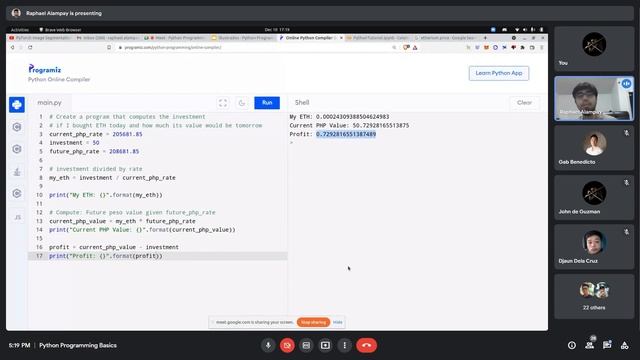Switch to the Inbox mail browser tab
This screenshot has width=640, height=360.
click(x=108, y=38)
